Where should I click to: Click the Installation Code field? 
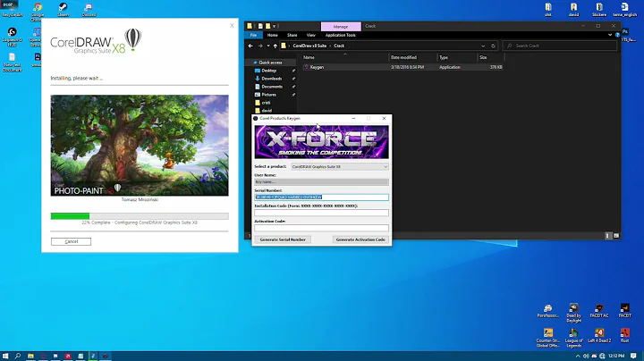tap(321, 213)
